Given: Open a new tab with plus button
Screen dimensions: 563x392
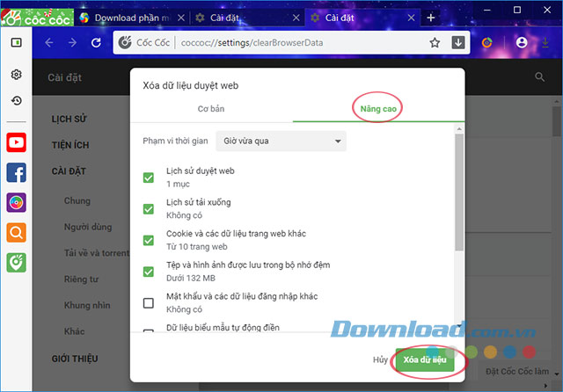Looking at the screenshot, I should pyautogui.click(x=431, y=18).
